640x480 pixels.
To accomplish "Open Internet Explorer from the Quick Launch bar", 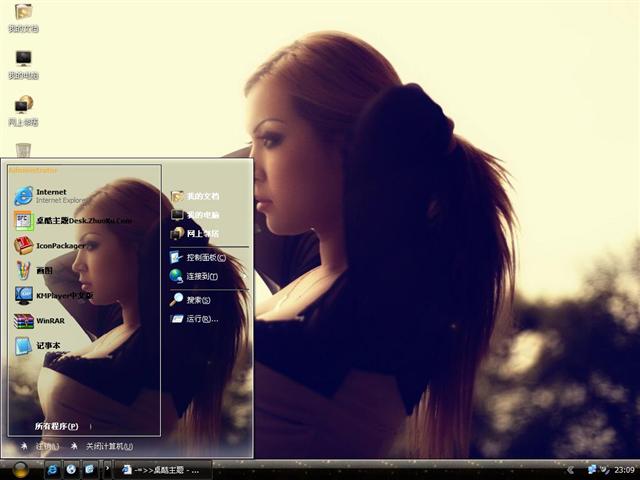I will 52,470.
